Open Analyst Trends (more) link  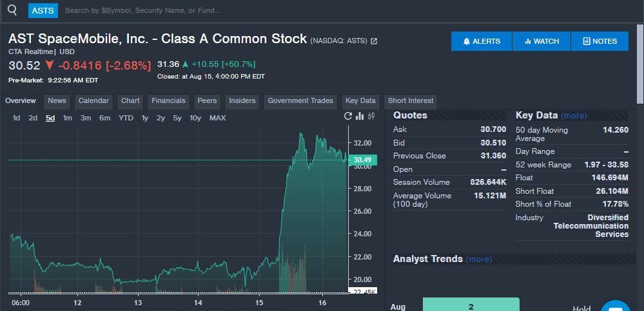tap(479, 259)
